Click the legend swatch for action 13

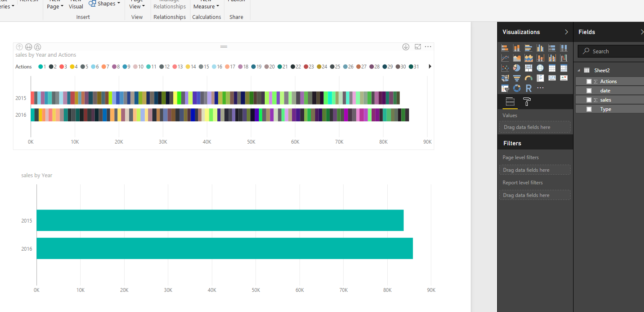pos(174,67)
